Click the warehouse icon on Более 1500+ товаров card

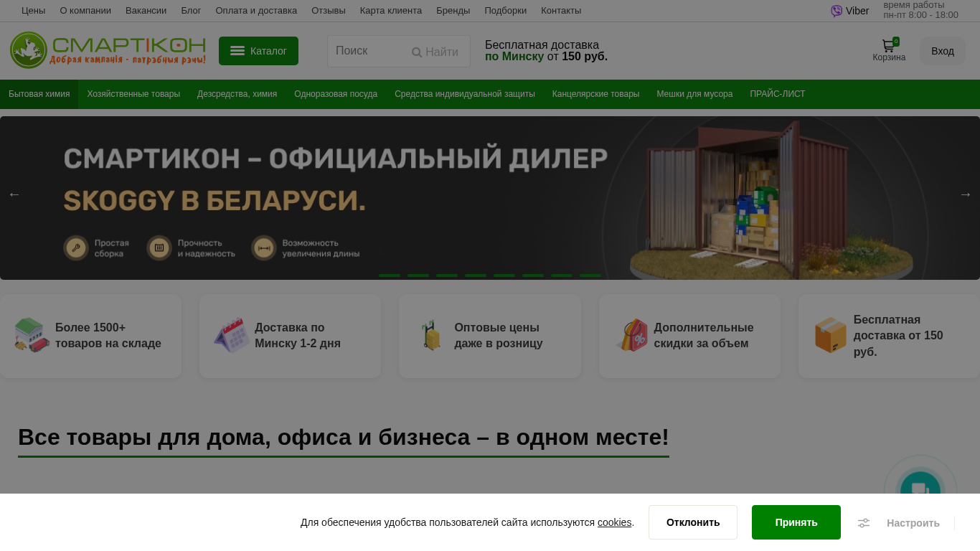point(32,335)
